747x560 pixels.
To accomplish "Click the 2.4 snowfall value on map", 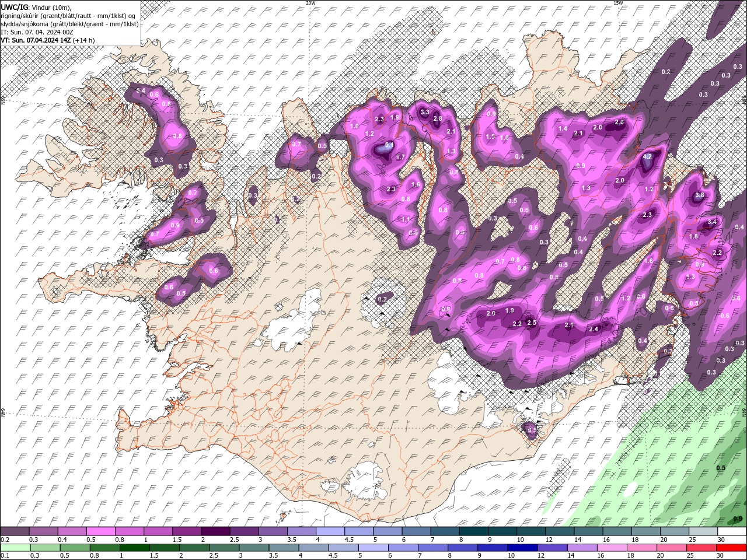I will point(594,329).
